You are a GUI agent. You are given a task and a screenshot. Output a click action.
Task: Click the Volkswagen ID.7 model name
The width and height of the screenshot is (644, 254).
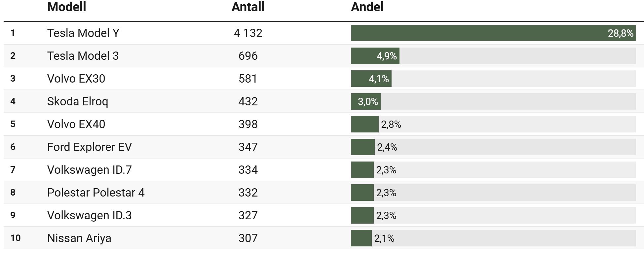[x=89, y=170]
